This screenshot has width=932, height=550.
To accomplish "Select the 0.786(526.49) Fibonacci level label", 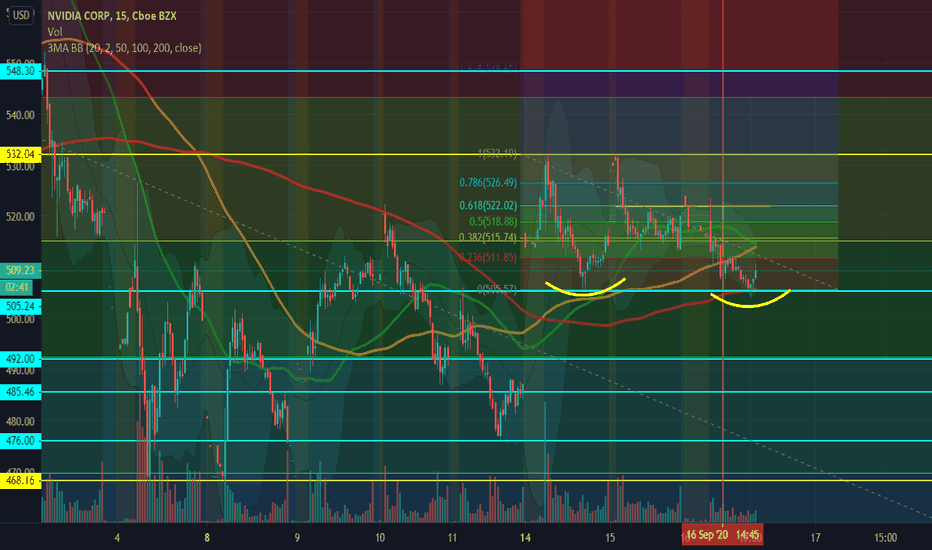I will [x=488, y=183].
